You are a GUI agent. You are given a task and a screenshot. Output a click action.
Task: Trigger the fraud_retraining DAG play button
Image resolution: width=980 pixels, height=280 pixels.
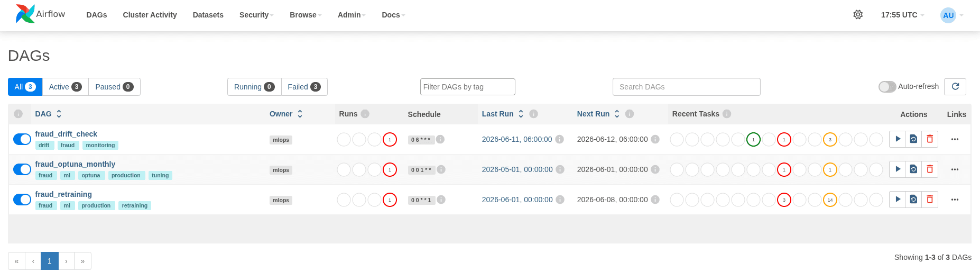pos(898,200)
